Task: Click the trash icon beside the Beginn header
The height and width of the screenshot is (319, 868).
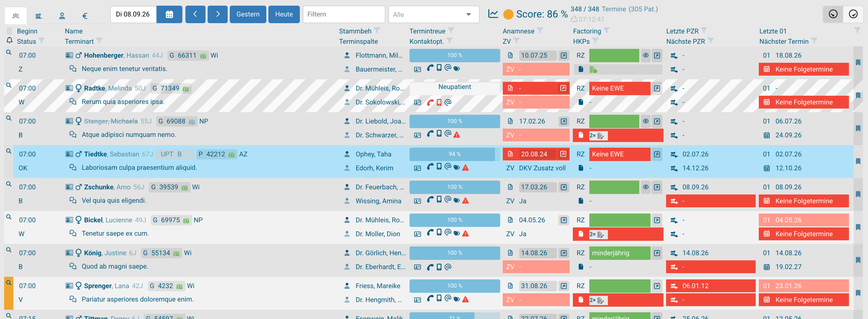Action: coord(10,31)
